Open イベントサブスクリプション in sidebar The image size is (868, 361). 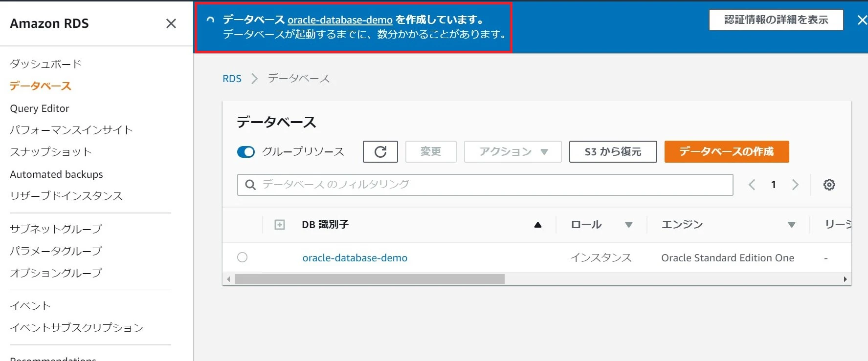tap(76, 328)
